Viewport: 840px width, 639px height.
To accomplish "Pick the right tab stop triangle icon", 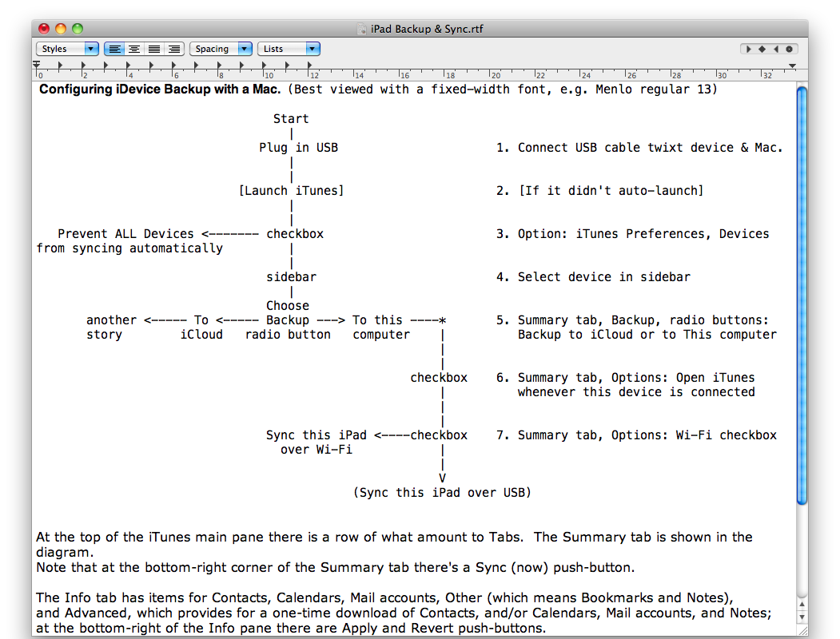I will [776, 49].
